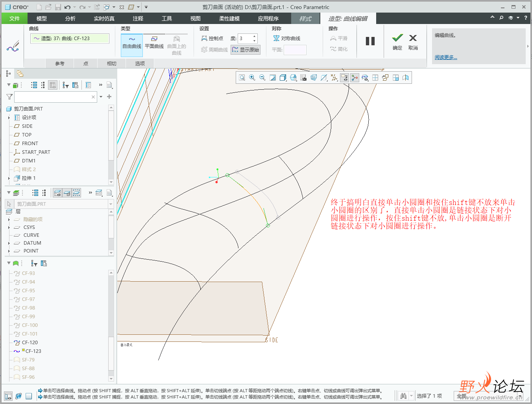Expand the 设计项 tree node
The image size is (532, 404).
9,118
